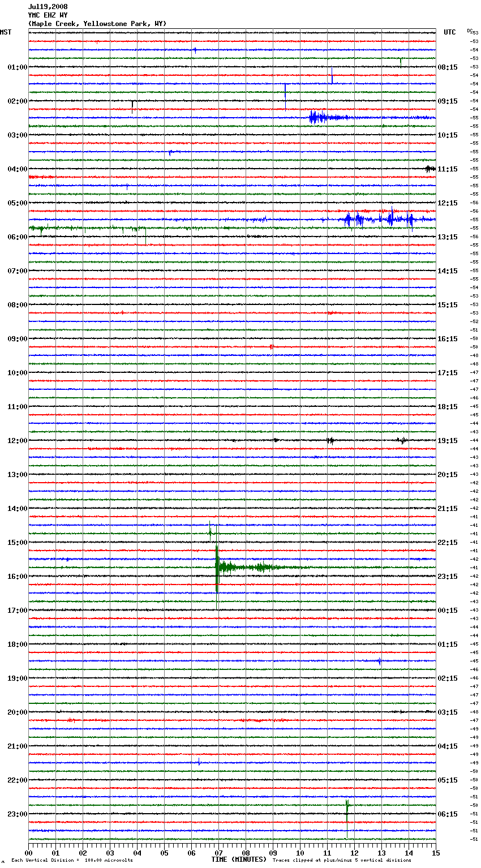Pick the '22:00' MST hour label

(17, 780)
